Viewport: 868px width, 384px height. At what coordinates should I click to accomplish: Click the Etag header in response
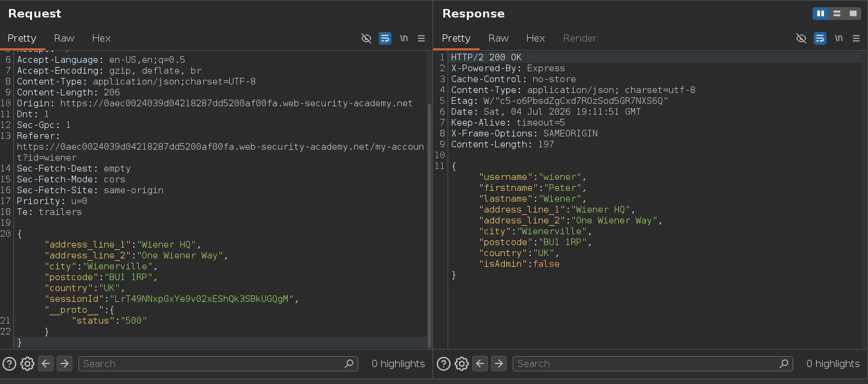[x=559, y=101]
